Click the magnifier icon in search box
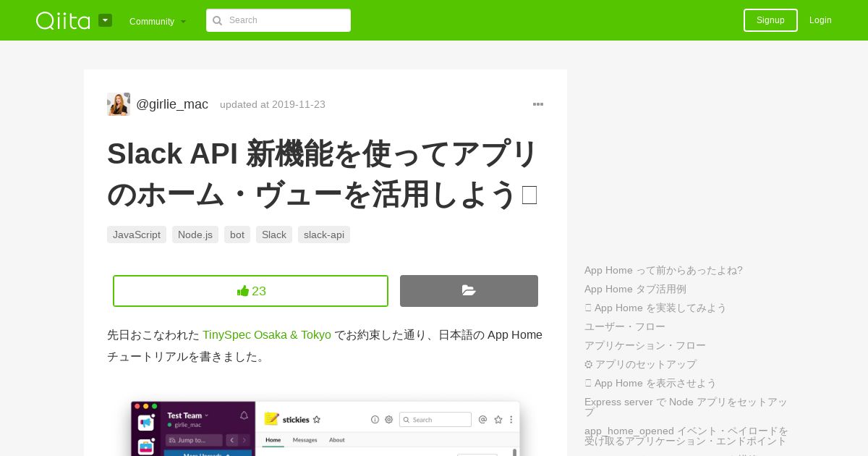Viewport: 868px width, 456px height. coord(217,20)
